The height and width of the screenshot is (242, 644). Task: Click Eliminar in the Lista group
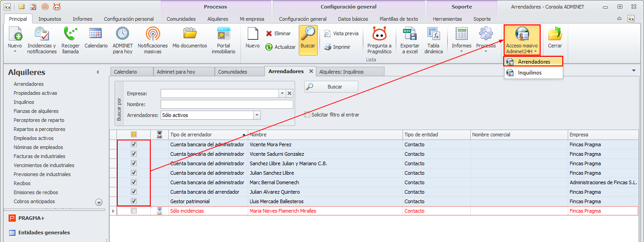278,33
